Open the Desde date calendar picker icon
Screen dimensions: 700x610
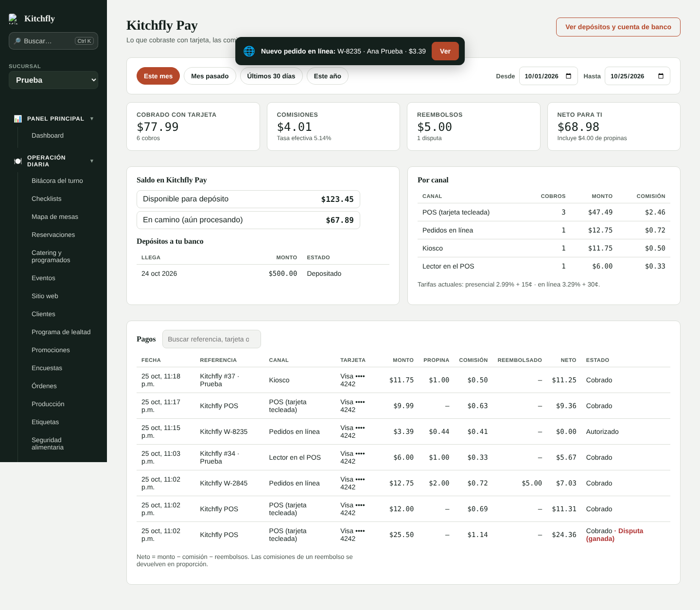569,76
